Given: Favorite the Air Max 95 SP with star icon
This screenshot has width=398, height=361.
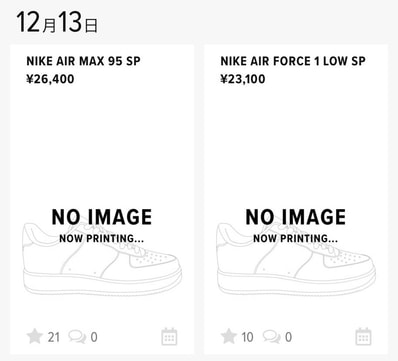Looking at the screenshot, I should tap(35, 336).
